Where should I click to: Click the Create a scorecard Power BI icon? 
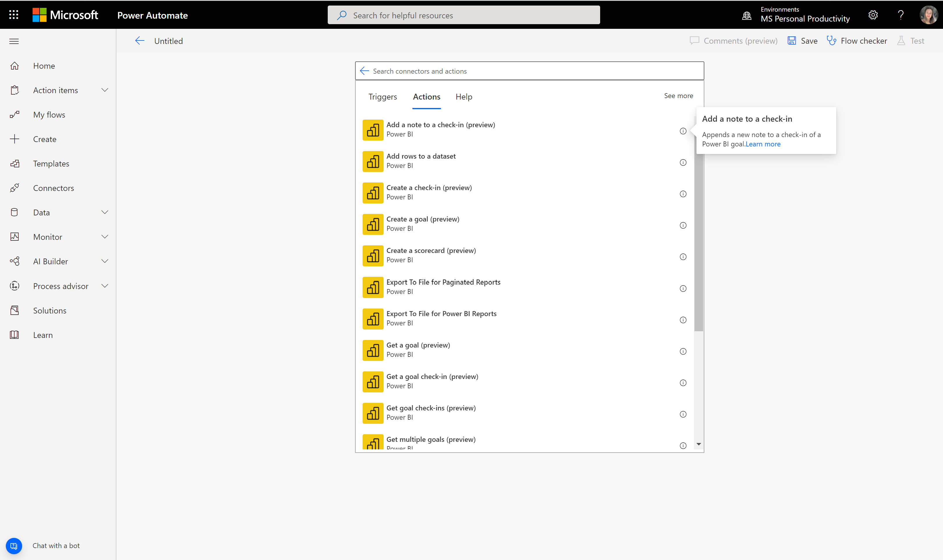click(x=373, y=256)
